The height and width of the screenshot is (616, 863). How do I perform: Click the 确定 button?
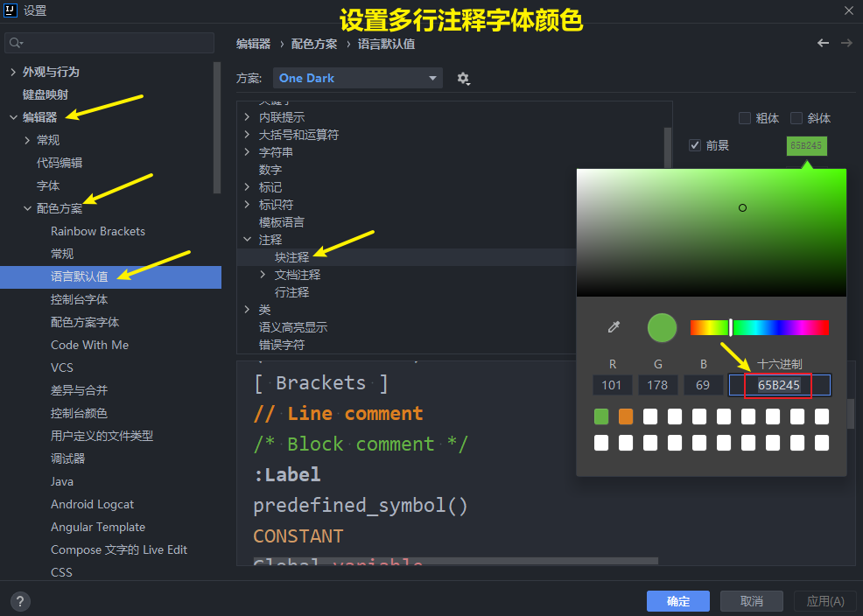[678, 601]
